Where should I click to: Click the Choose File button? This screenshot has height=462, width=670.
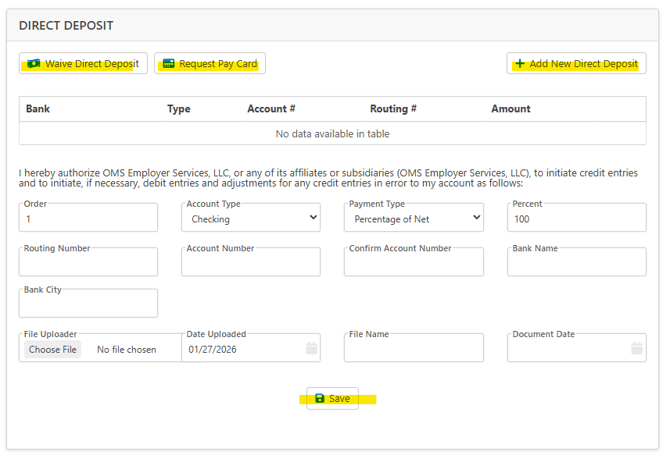pos(53,350)
